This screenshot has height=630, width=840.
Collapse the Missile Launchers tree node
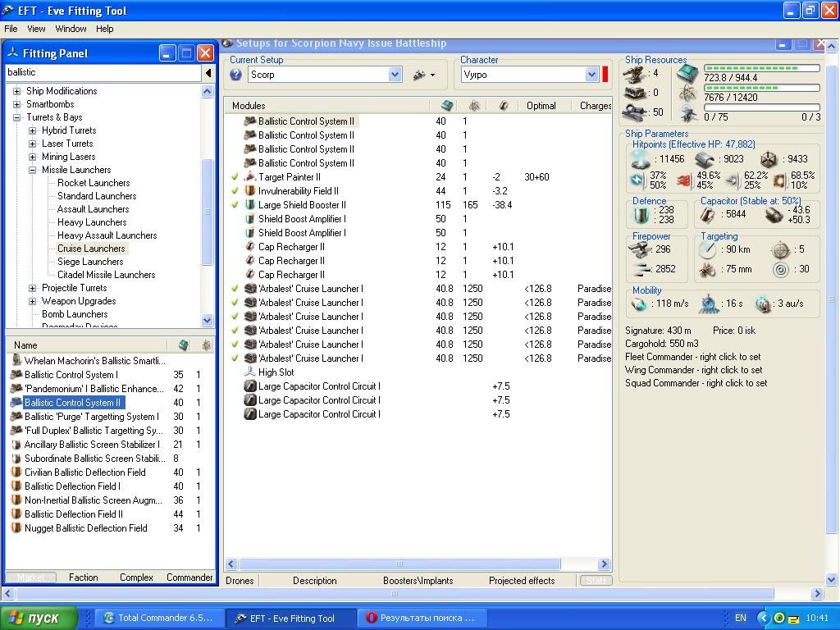click(x=33, y=170)
